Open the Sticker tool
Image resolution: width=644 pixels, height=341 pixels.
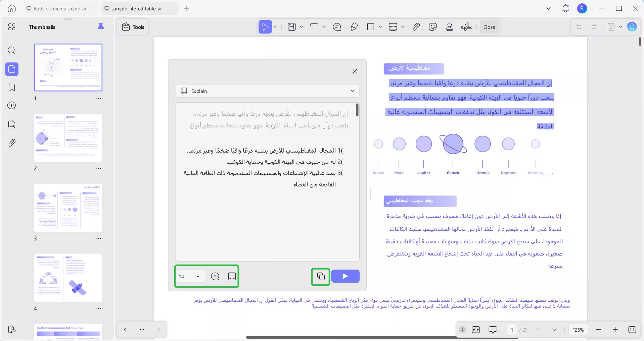pyautogui.click(x=432, y=27)
